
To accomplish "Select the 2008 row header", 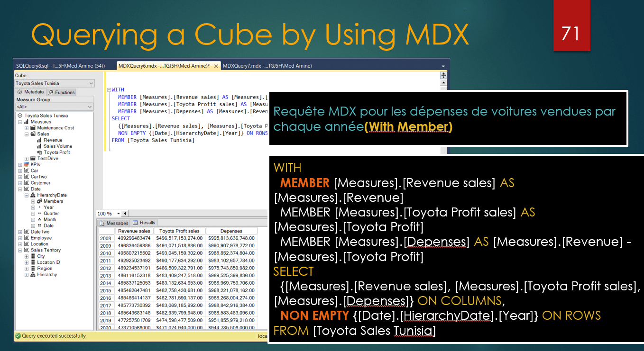I will (x=106, y=238).
